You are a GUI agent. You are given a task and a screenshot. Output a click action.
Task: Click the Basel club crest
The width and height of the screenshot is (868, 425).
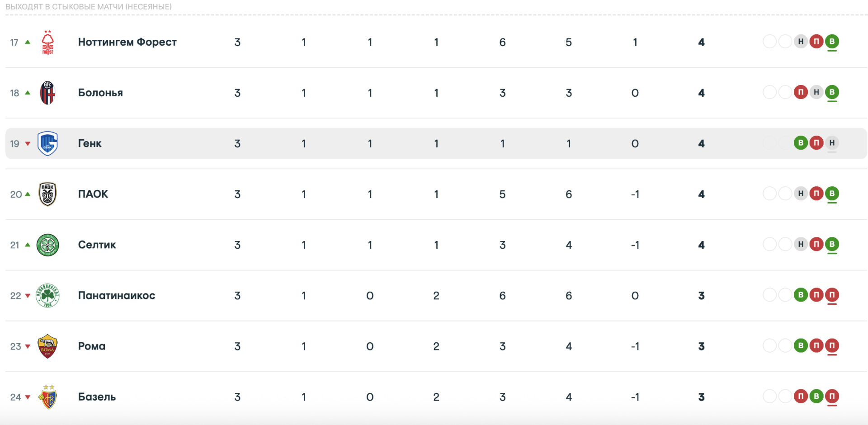tap(47, 397)
